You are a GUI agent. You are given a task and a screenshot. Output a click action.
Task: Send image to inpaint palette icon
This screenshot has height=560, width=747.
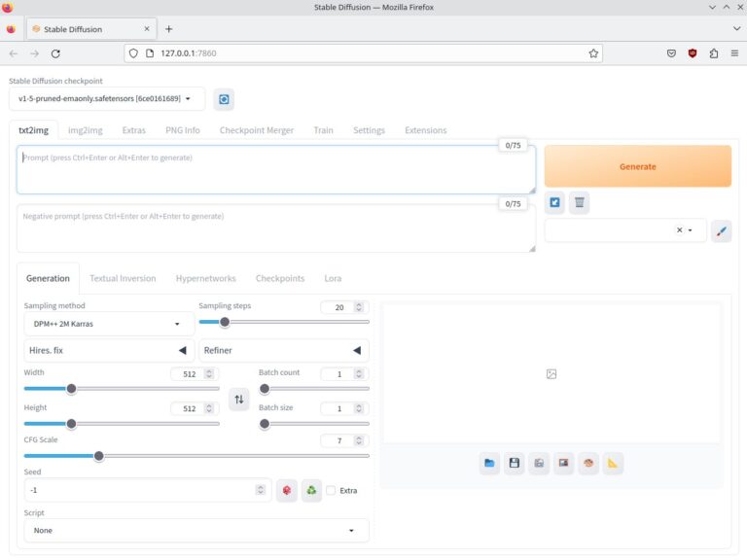tap(588, 463)
